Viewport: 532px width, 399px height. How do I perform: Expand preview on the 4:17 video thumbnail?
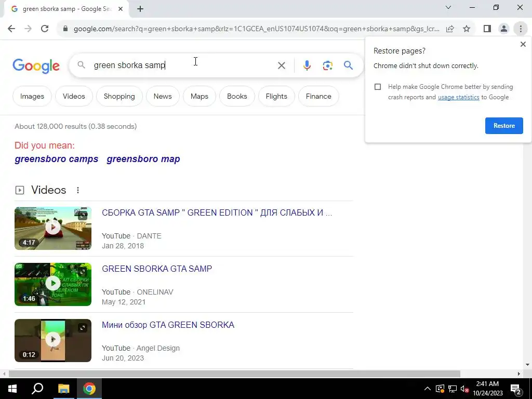(x=83, y=215)
